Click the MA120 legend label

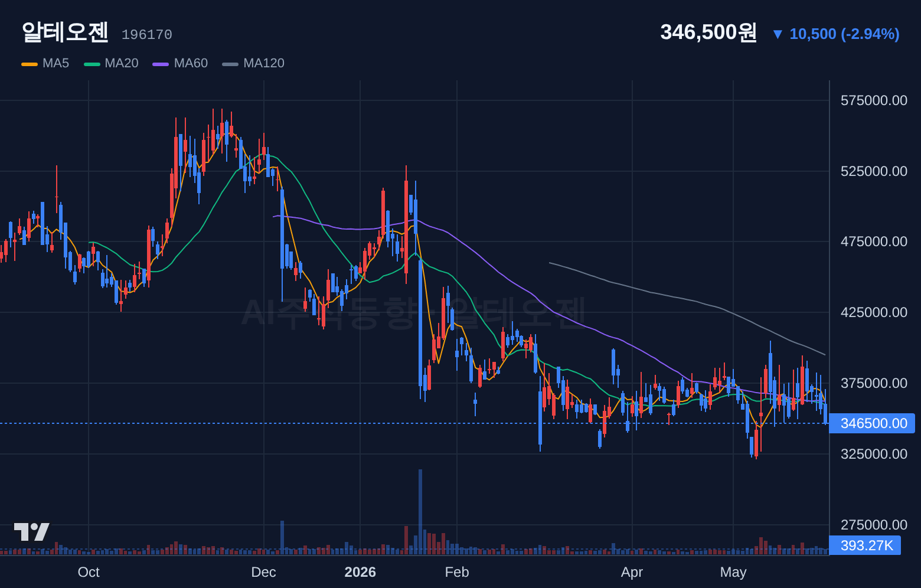pyautogui.click(x=264, y=63)
